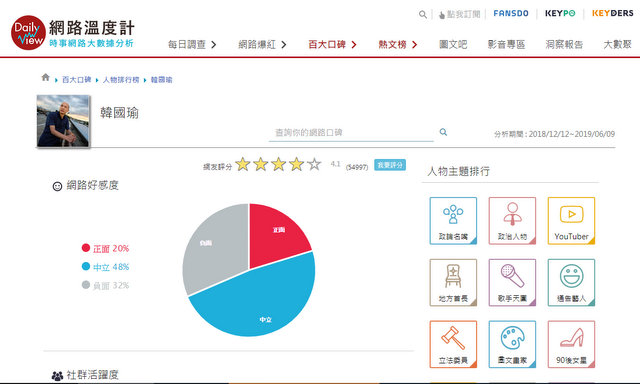Click the 點我訂閱 hand pointer link

(x=459, y=15)
